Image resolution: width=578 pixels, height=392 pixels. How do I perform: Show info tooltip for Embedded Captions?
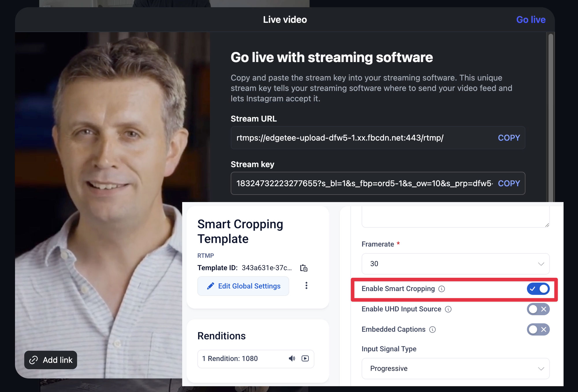[432, 330]
